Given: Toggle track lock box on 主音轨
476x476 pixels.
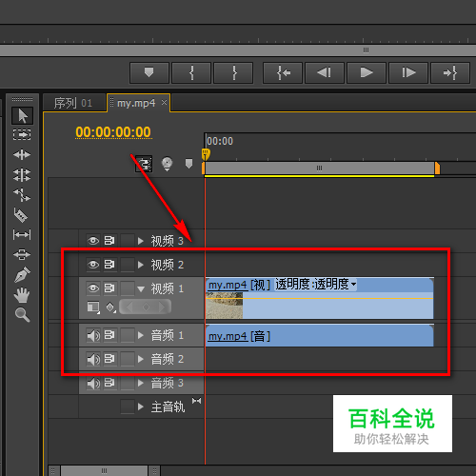Looking at the screenshot, I should point(128,407).
